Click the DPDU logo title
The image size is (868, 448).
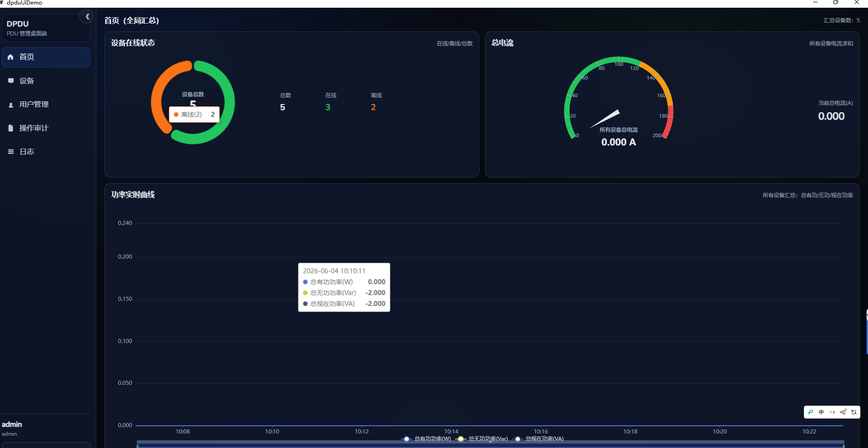(x=18, y=24)
